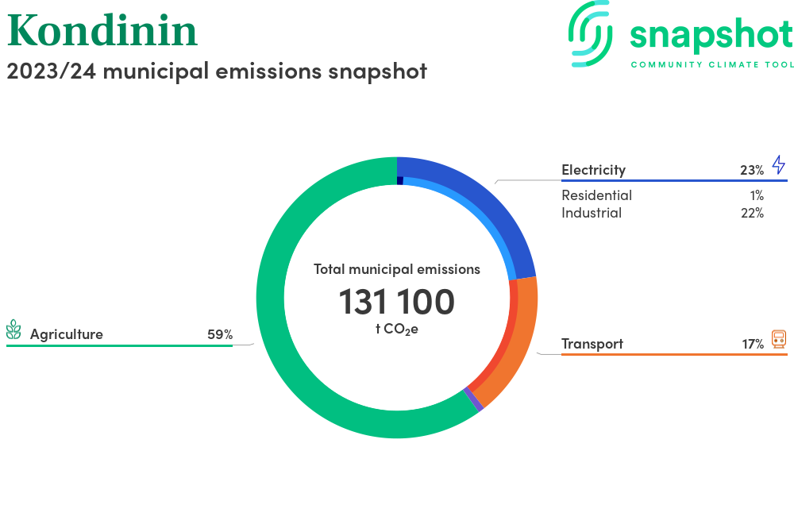The width and height of the screenshot is (794, 532).
Task: Click the 131 100 total emissions figure
Action: click(x=396, y=302)
